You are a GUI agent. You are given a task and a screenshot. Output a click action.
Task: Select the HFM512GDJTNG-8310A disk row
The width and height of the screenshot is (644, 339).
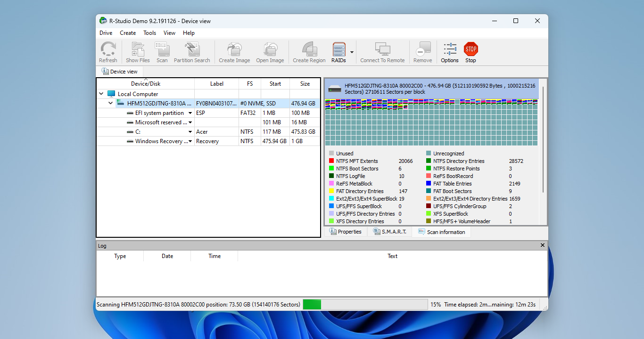(208, 104)
